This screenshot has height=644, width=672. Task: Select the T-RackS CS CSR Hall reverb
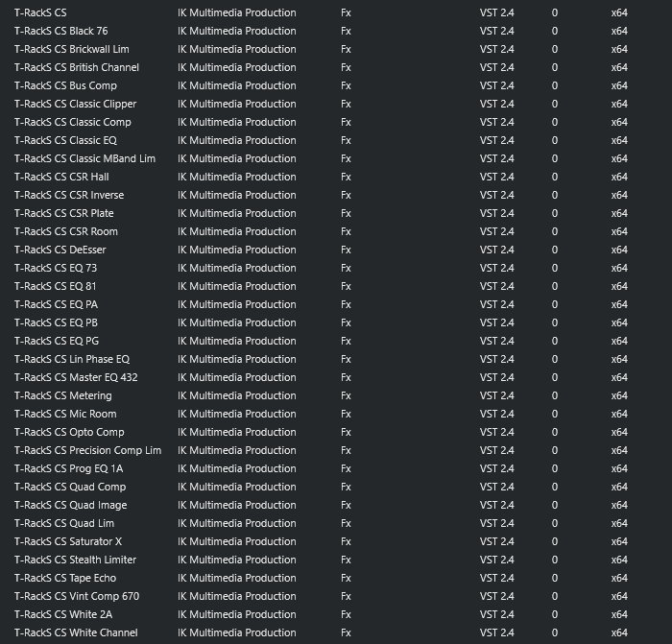61,177
